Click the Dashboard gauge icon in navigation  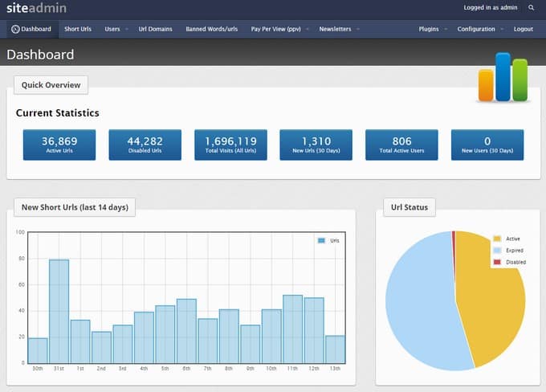16,29
